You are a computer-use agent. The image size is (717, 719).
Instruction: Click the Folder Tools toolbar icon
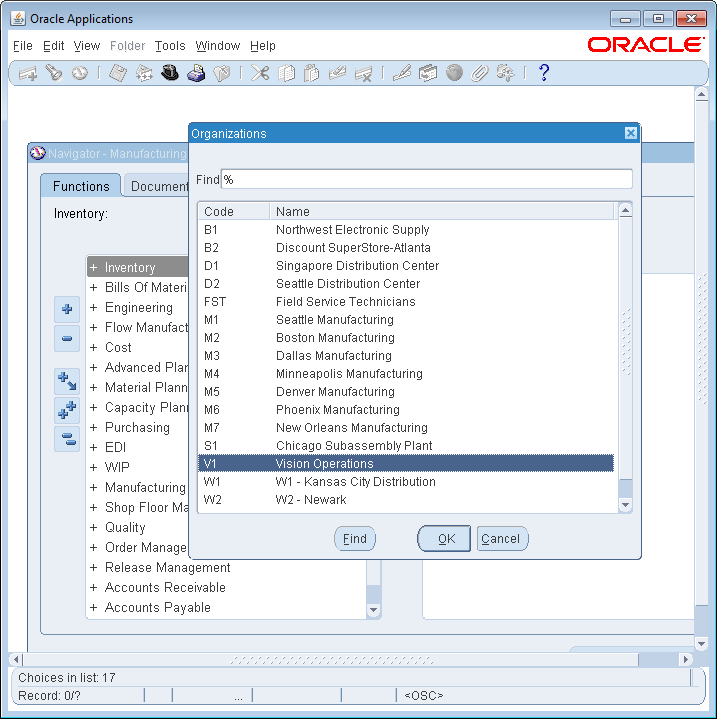click(506, 73)
